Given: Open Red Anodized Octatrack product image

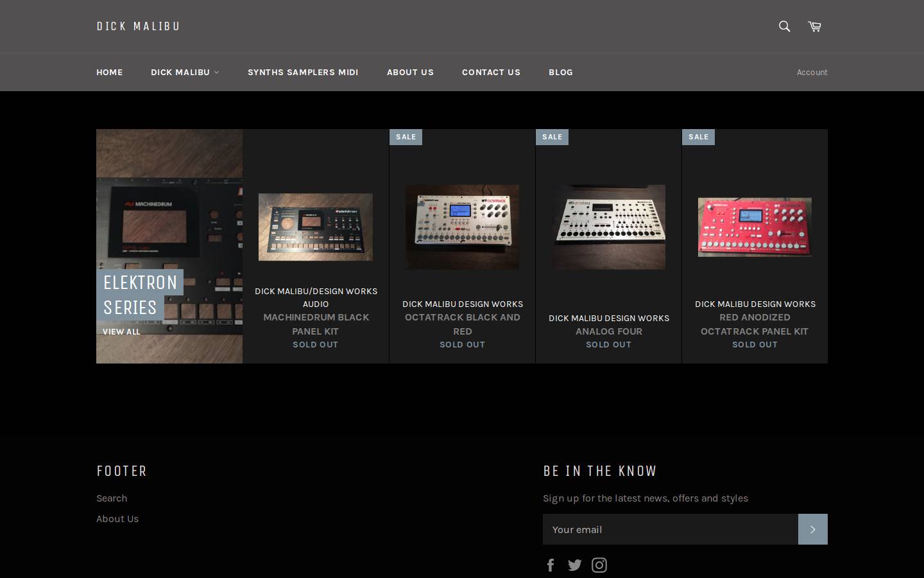Looking at the screenshot, I should pos(755,227).
